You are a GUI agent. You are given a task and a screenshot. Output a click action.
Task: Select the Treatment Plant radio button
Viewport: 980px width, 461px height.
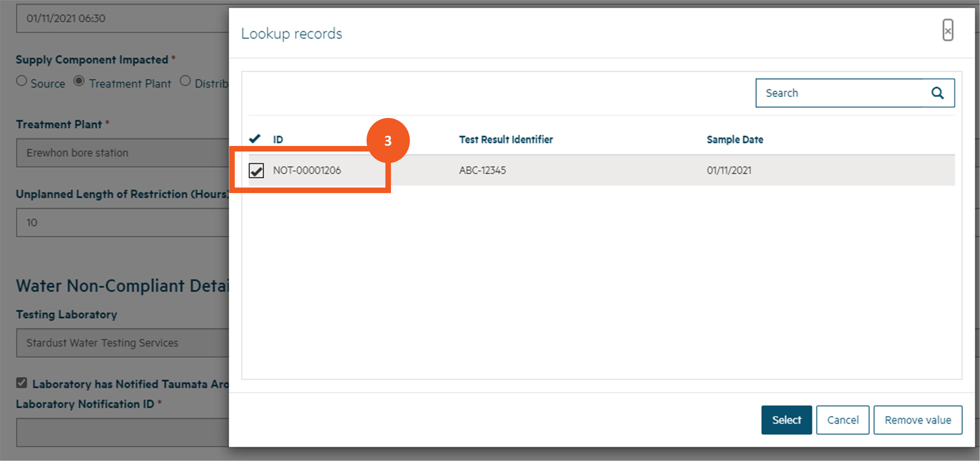pos(79,81)
